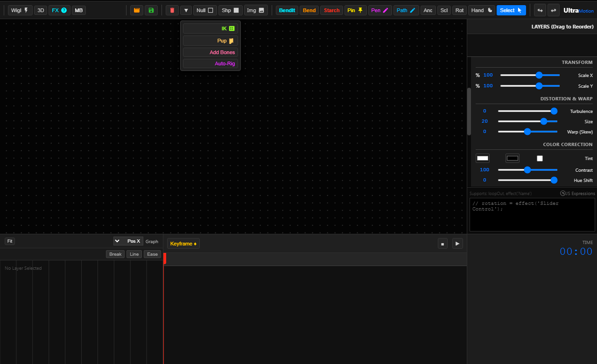This screenshot has height=364, width=597.
Task: Toggle the FX effects button
Action: [59, 10]
